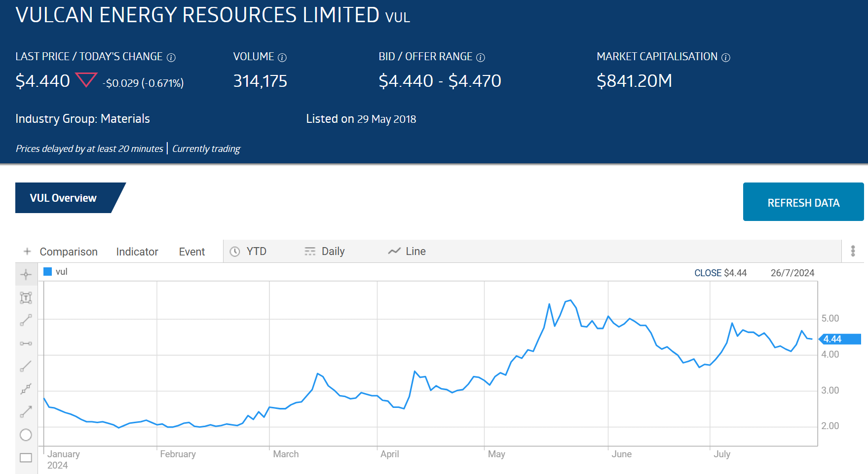Click info icon next to Market Capitalisation
Image resolution: width=868 pixels, height=474 pixels.
[726, 58]
